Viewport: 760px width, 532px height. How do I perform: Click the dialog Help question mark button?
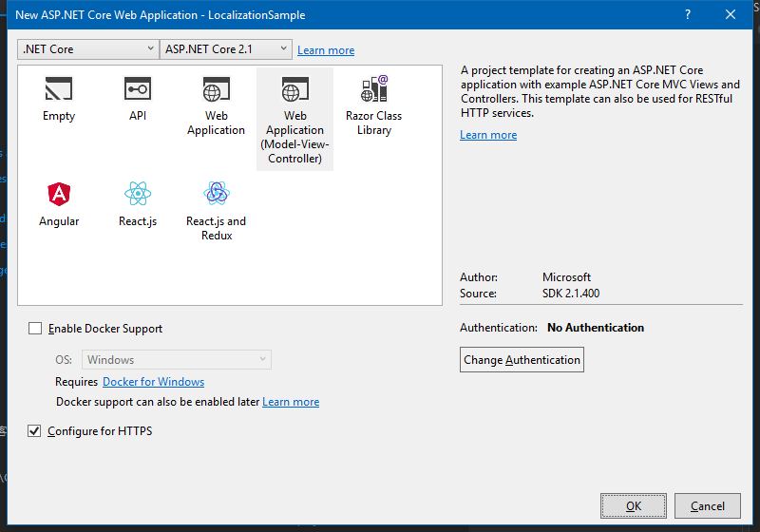pos(688,15)
